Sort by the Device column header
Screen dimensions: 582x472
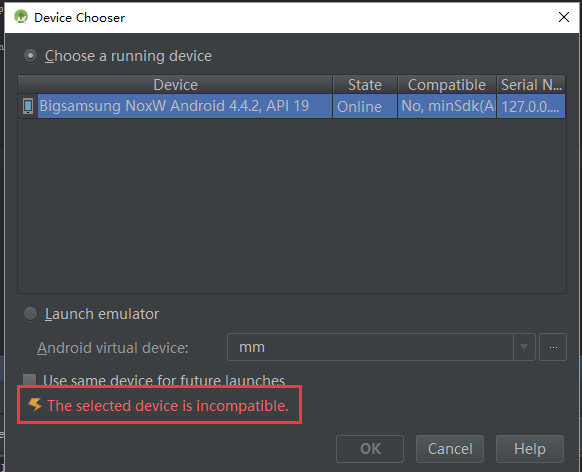175,85
